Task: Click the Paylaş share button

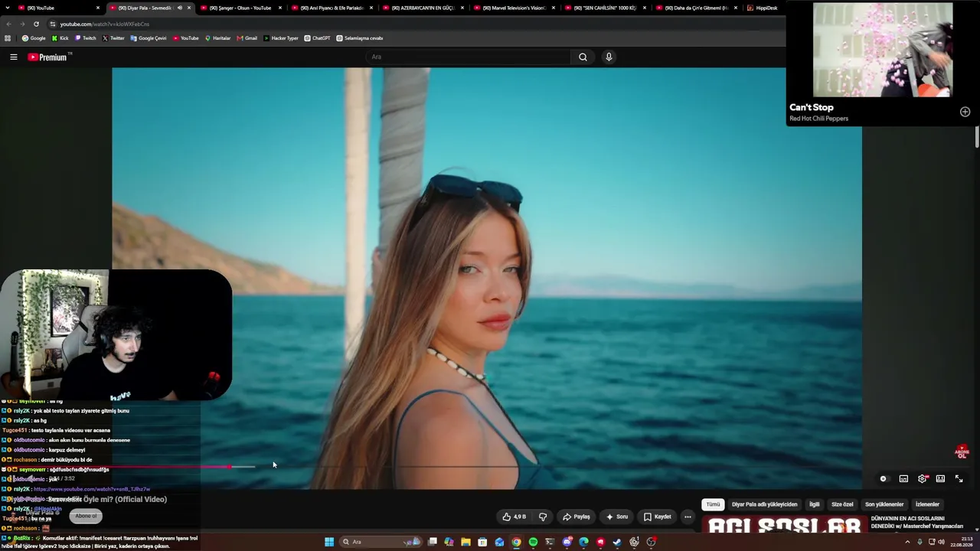Action: click(x=576, y=517)
